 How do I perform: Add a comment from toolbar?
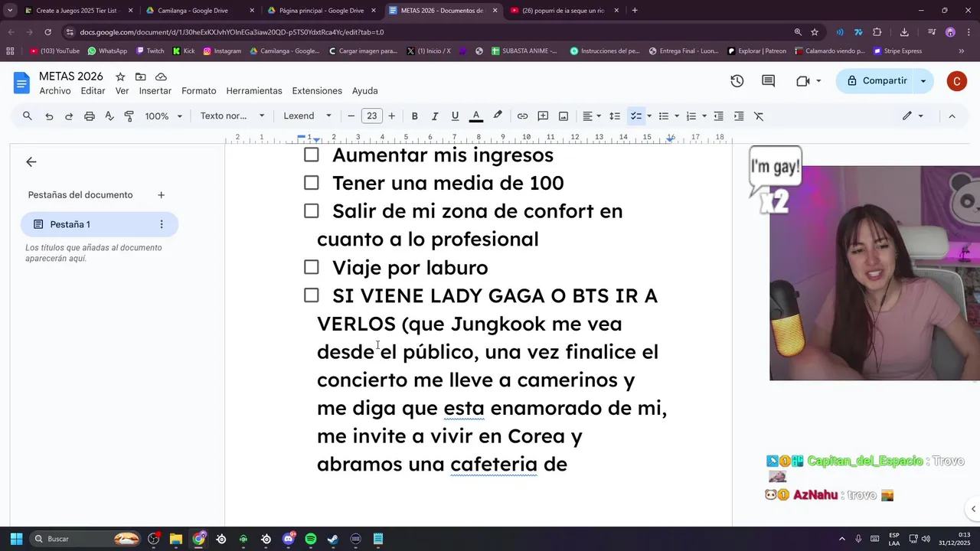coord(543,116)
